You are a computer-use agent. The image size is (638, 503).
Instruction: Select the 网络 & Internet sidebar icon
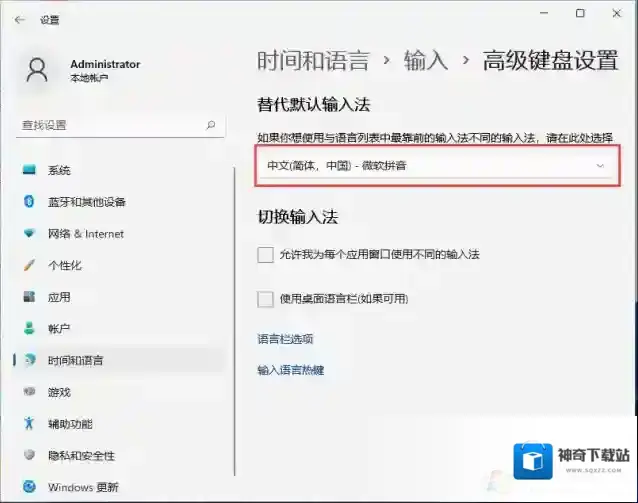click(29, 234)
